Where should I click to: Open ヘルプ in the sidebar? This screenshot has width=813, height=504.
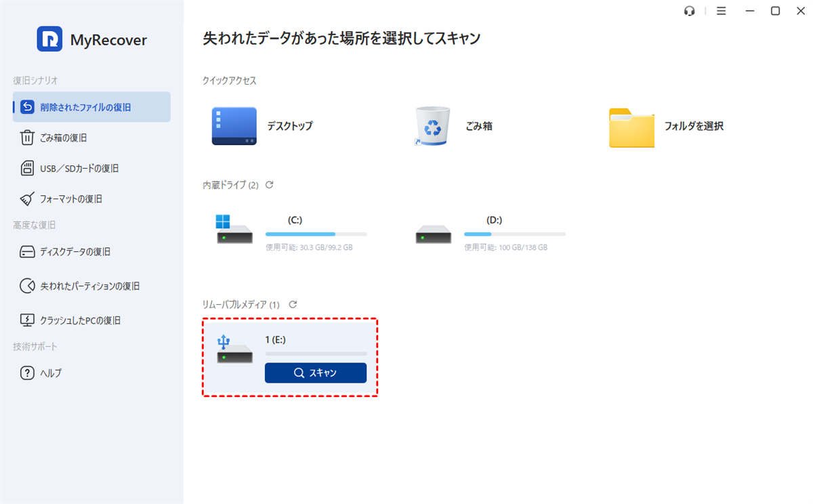coord(91,373)
